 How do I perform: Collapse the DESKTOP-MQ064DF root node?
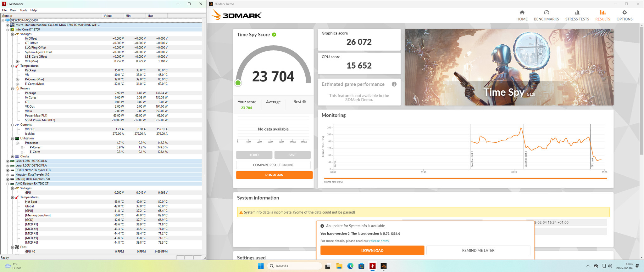tap(3, 20)
